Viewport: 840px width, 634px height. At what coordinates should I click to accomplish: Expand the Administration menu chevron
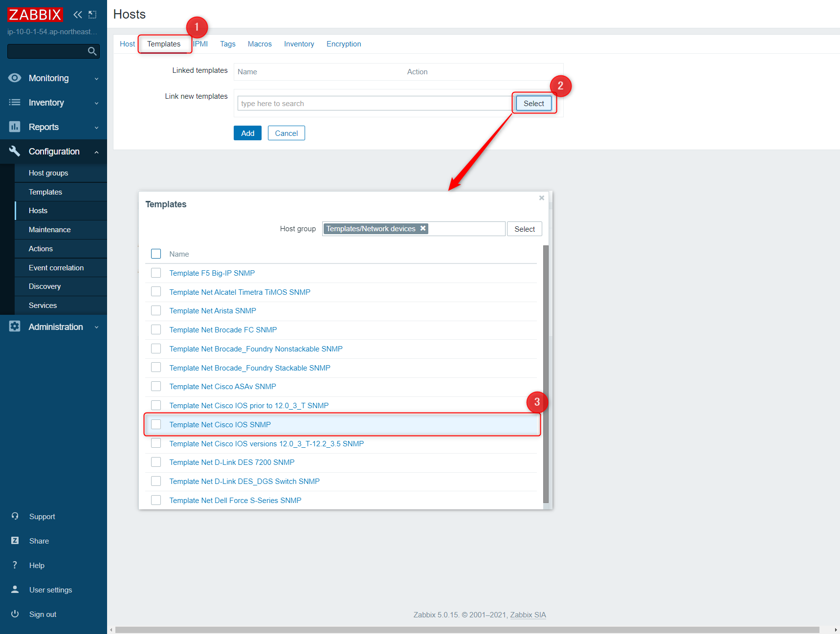pyautogui.click(x=96, y=328)
